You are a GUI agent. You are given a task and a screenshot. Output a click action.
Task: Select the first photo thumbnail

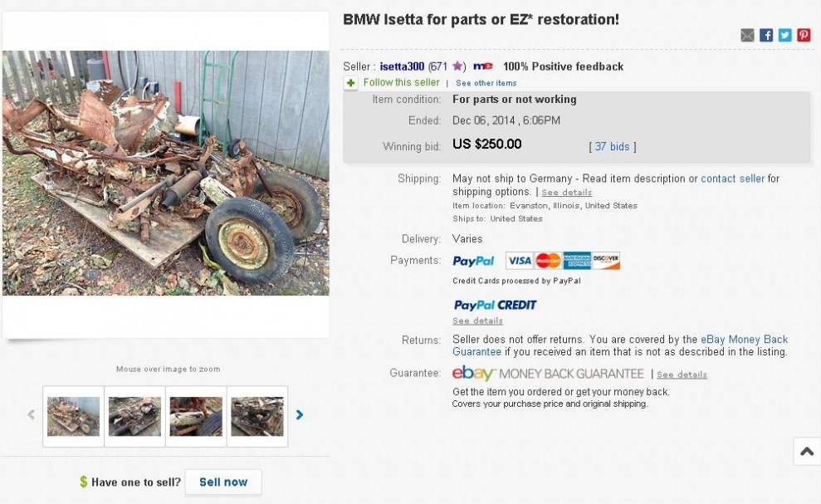(73, 417)
